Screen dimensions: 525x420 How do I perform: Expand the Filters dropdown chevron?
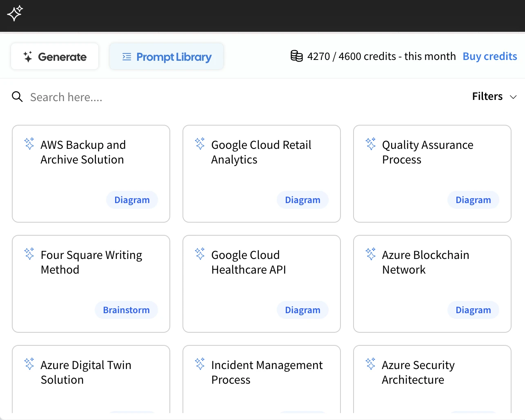click(x=513, y=97)
